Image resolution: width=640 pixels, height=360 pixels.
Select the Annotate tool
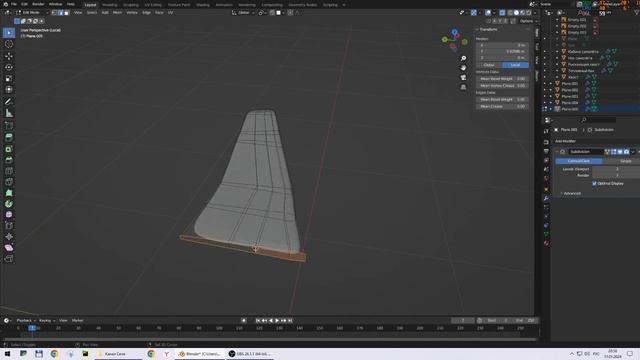point(9,102)
